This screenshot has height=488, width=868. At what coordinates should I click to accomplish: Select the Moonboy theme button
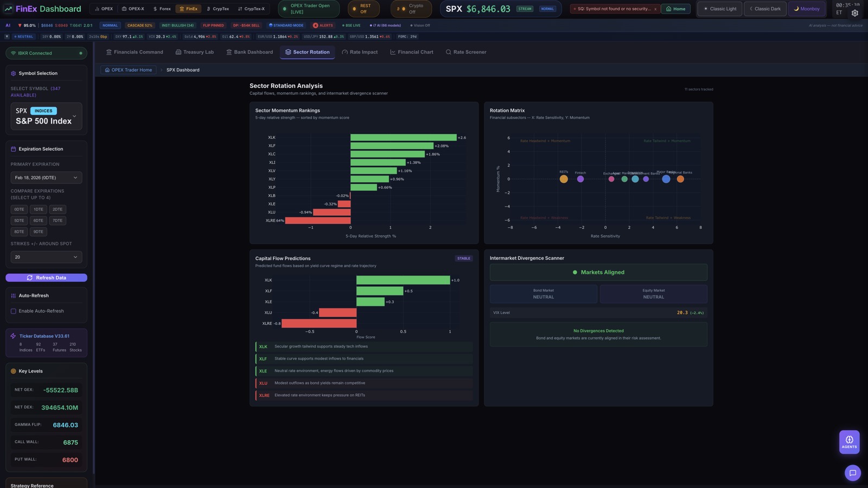pyautogui.click(x=806, y=9)
